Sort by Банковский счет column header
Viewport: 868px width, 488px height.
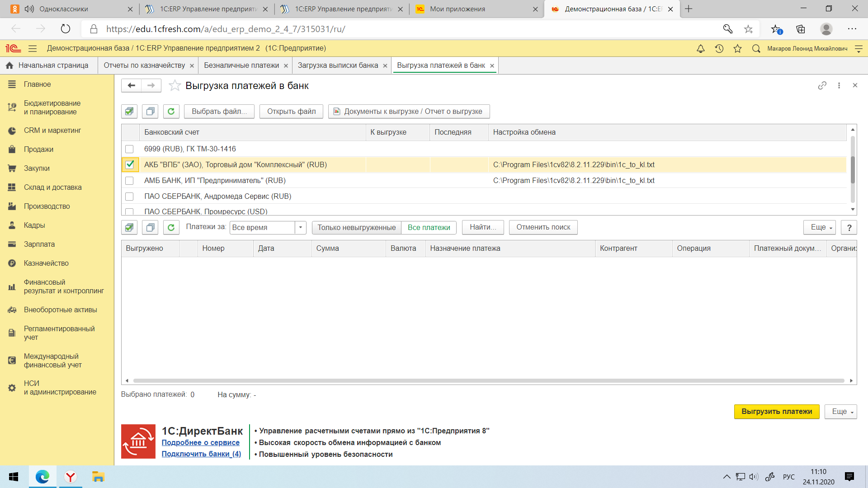point(253,132)
